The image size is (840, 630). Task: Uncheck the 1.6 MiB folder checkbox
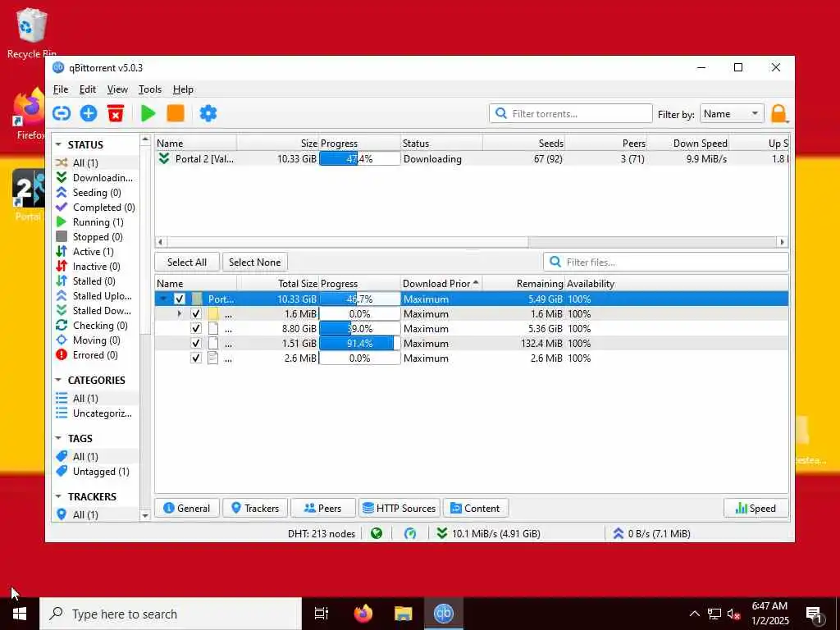tap(196, 314)
